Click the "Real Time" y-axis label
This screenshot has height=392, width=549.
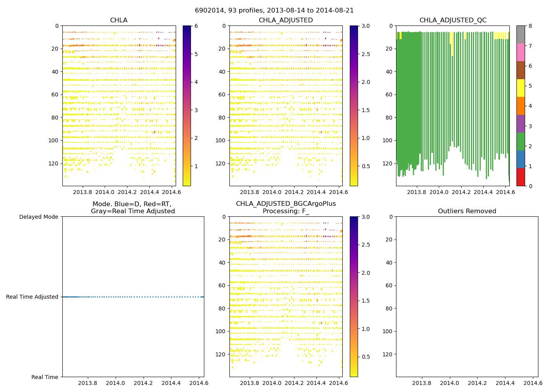point(45,377)
